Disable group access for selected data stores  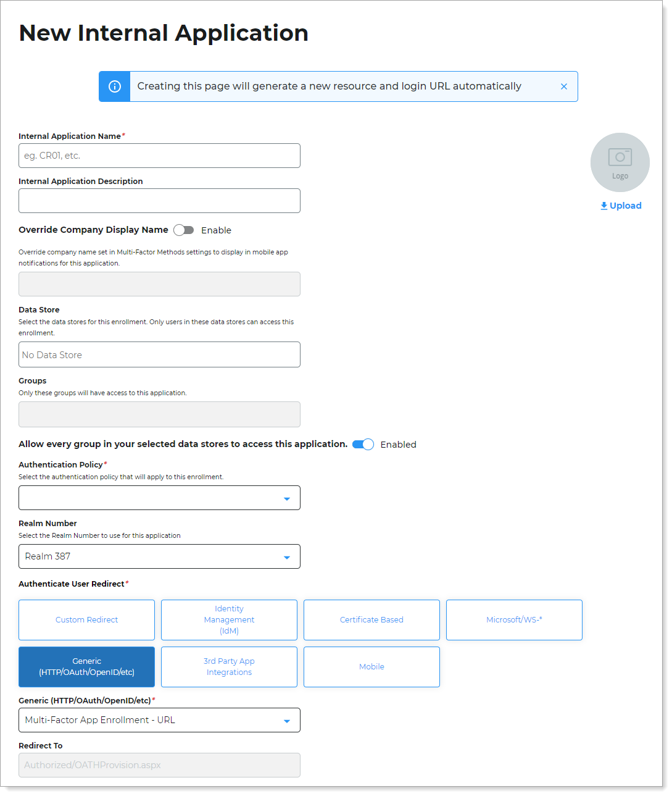pyautogui.click(x=363, y=444)
